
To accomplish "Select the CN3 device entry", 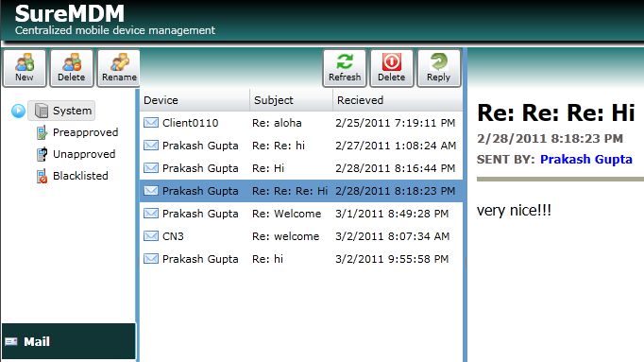I will coord(173,236).
